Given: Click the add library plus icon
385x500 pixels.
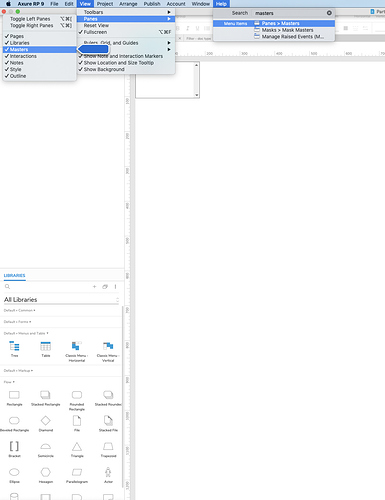Looking at the screenshot, I should pos(94,286).
